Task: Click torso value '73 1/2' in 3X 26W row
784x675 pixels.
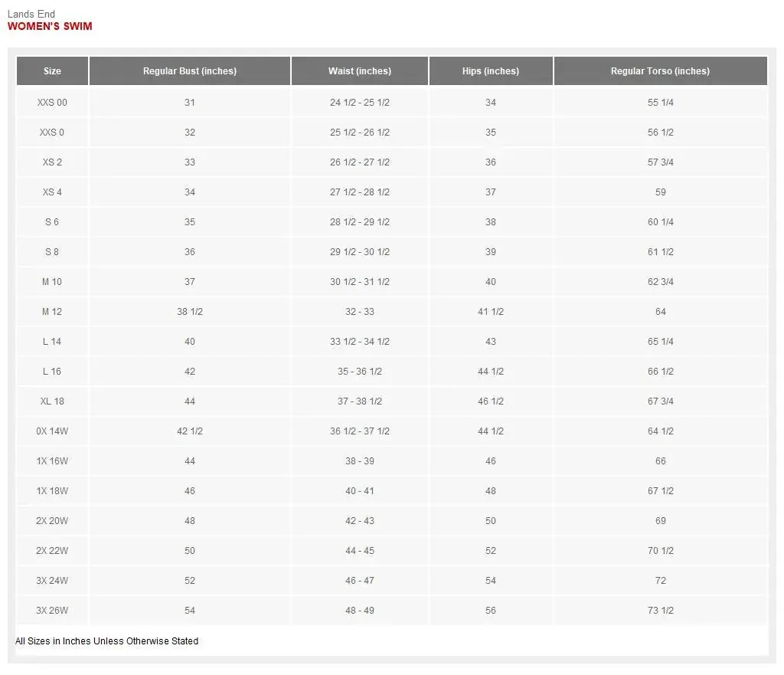Action: [x=660, y=611]
